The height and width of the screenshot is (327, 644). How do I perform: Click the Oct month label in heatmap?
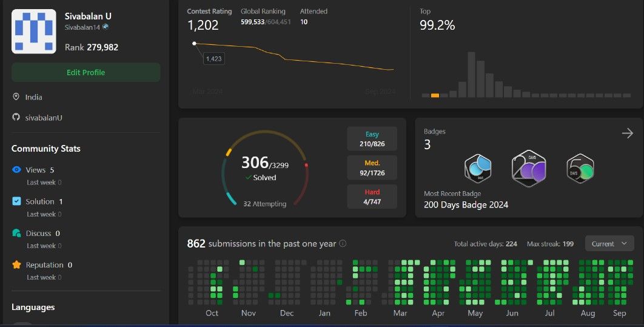tap(212, 313)
